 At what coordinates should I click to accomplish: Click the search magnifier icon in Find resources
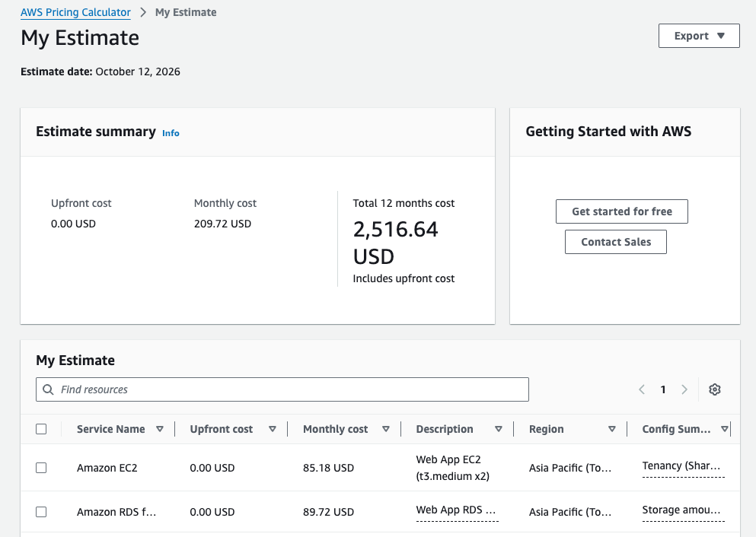48,389
